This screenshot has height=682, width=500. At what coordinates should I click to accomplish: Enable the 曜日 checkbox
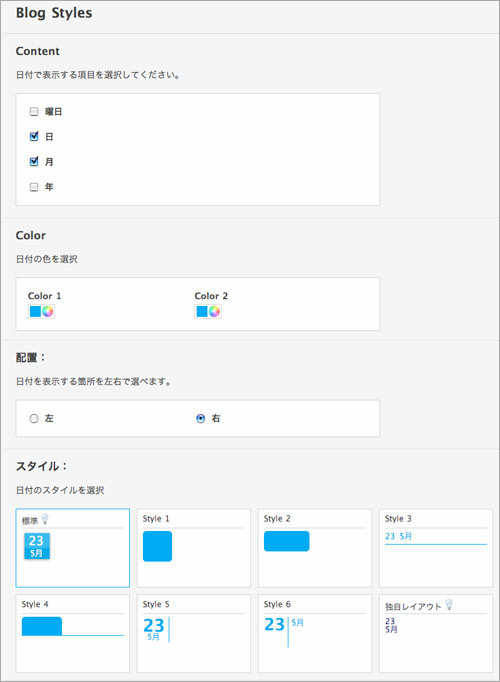click(34, 112)
